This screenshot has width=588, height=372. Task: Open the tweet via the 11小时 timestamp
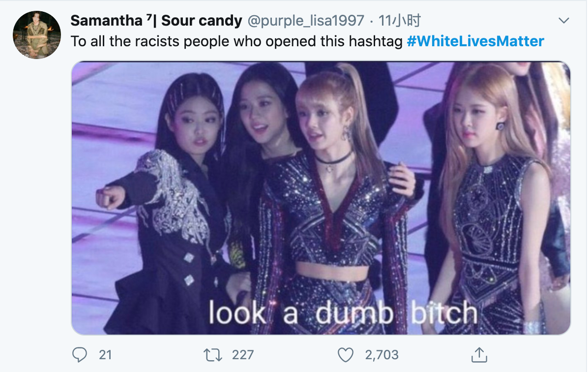pyautogui.click(x=401, y=21)
